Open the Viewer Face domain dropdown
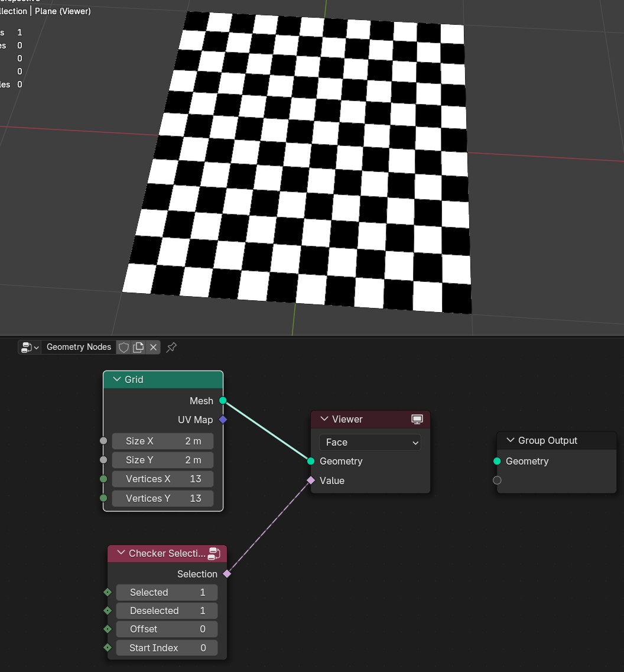Viewport: 624px width, 672px height. pyautogui.click(x=370, y=442)
